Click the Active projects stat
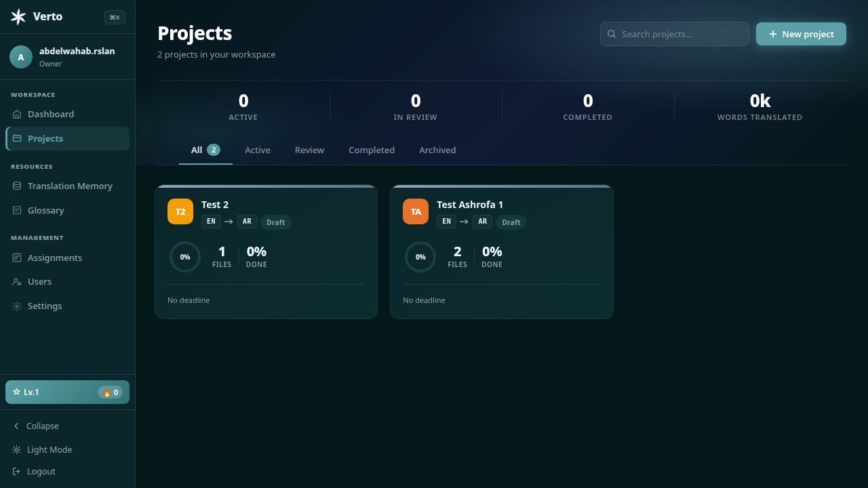 point(243,107)
